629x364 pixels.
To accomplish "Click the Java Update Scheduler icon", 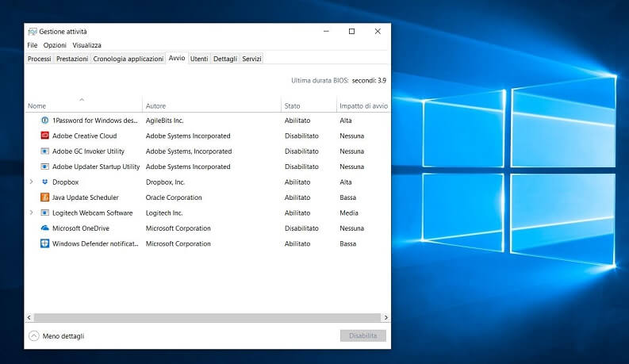I will click(45, 197).
